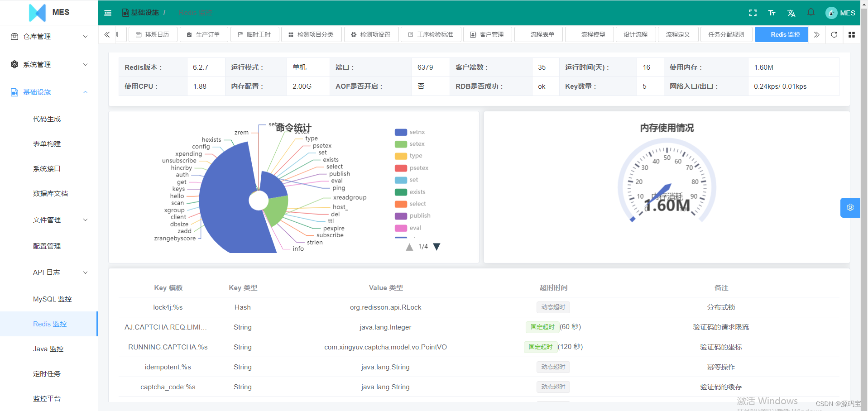Click the MES logo in top left
The width and height of the screenshot is (868, 411).
49,13
